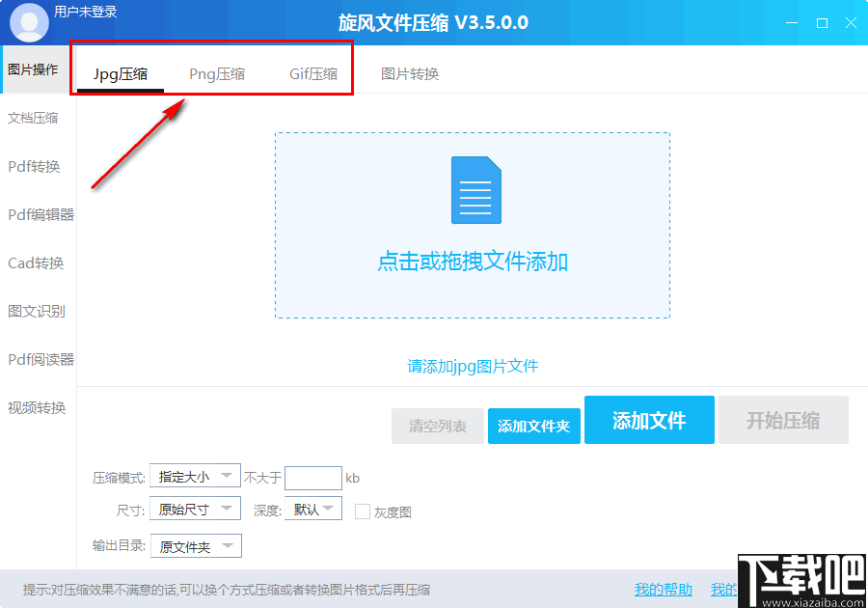Switch to the Gif压缩 tab
868x608 pixels.
tap(313, 74)
